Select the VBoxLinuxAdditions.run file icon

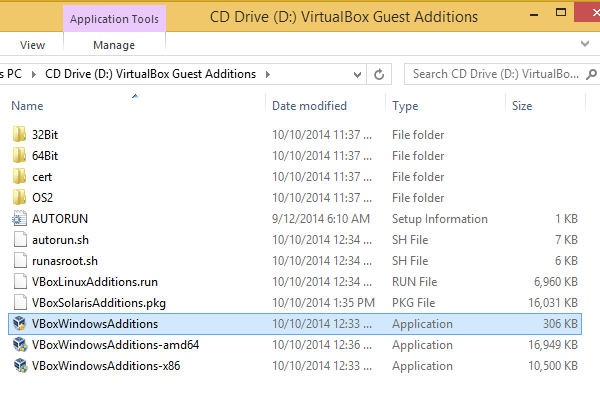pos(20,282)
